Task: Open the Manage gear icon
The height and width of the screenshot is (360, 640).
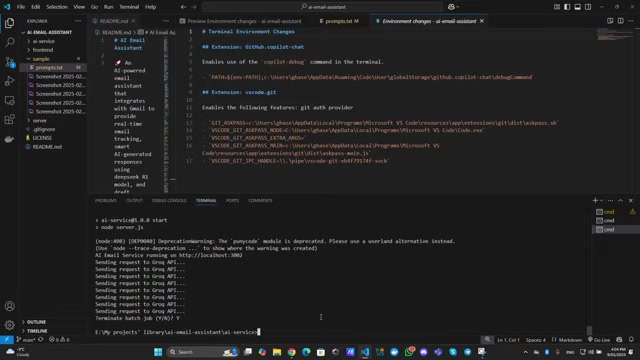Action: click(9, 325)
